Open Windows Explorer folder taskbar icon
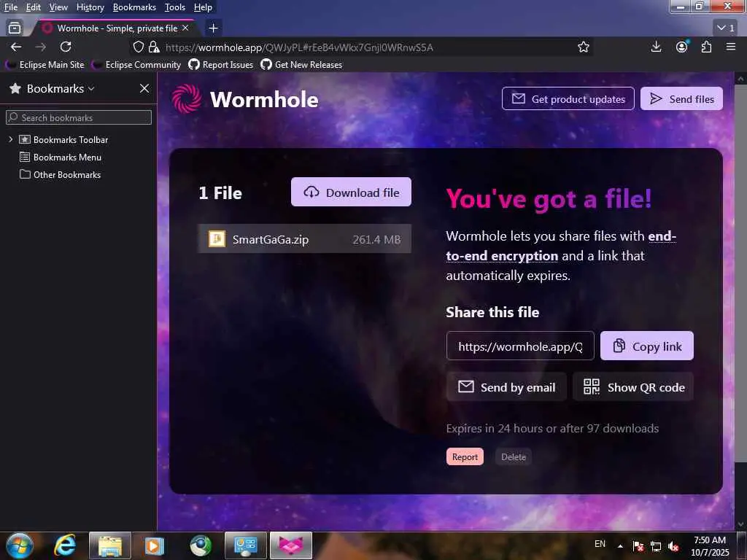This screenshot has height=560, width=747. coord(110,545)
